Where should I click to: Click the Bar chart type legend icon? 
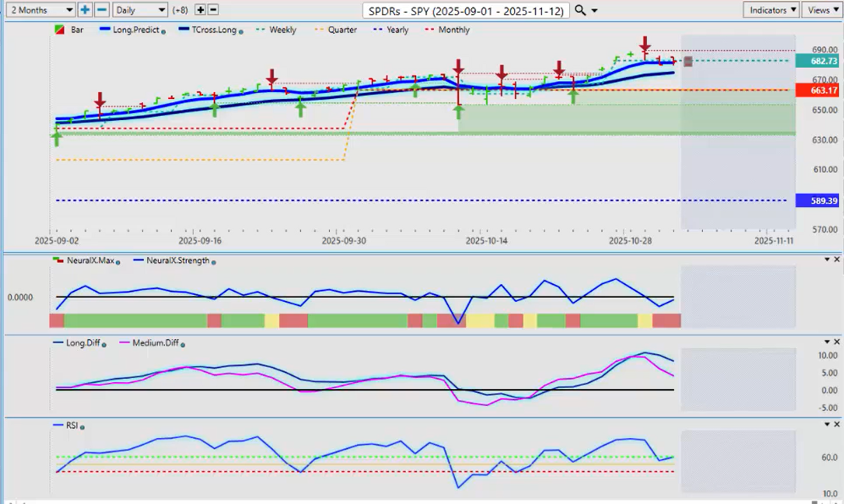[x=58, y=30]
